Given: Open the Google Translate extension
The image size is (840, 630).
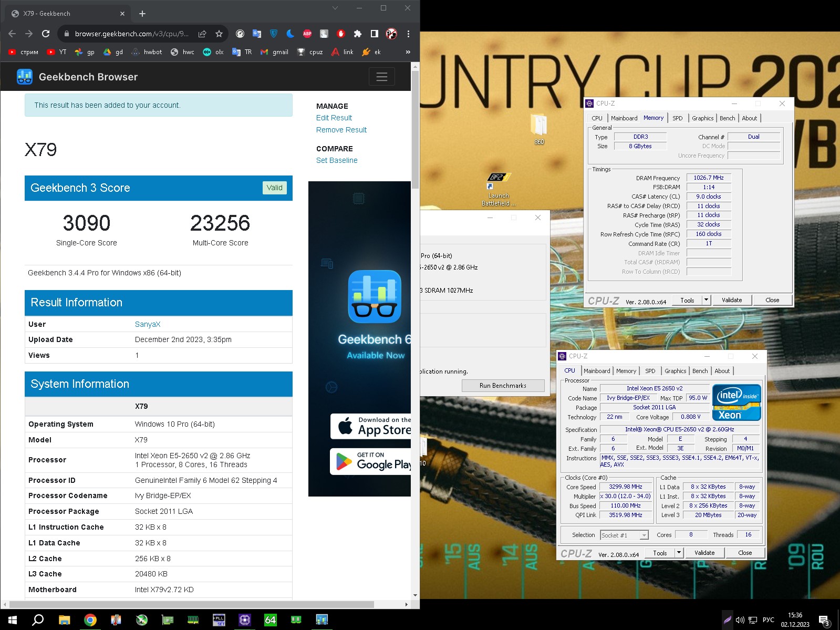Looking at the screenshot, I should (257, 34).
